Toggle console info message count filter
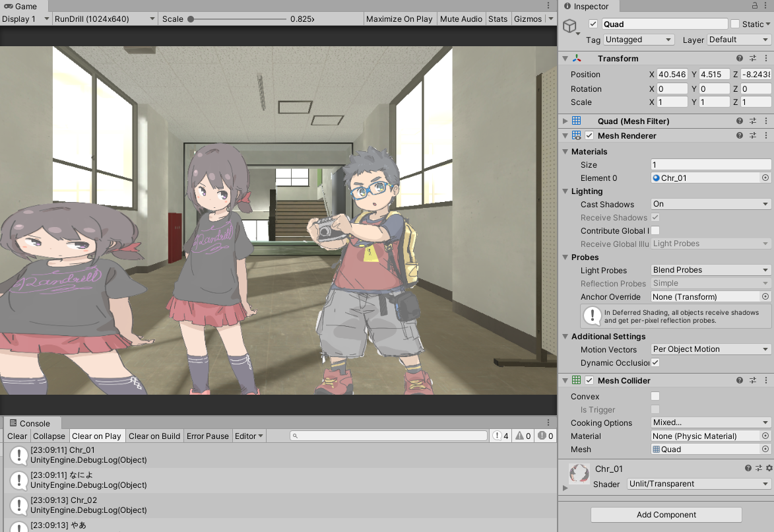This screenshot has height=532, width=774. [x=501, y=436]
